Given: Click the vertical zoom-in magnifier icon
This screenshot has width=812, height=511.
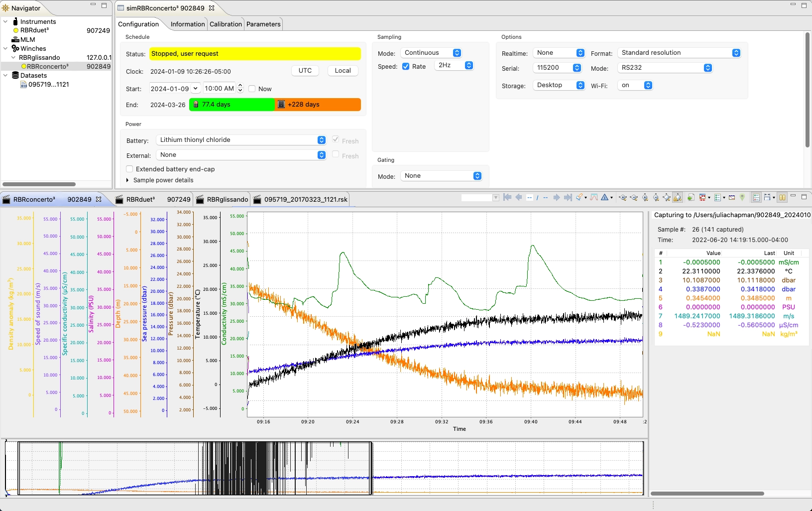Looking at the screenshot, I should (645, 198).
